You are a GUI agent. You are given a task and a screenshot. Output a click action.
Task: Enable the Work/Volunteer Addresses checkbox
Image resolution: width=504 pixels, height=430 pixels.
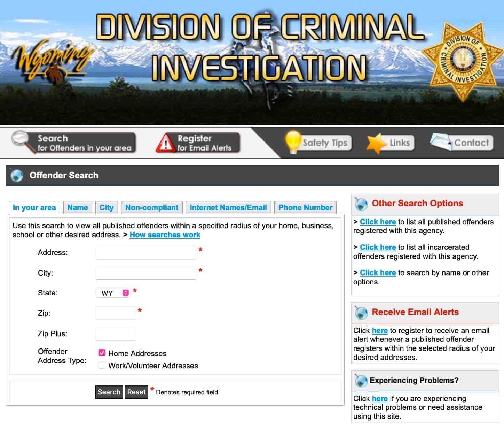(x=102, y=365)
